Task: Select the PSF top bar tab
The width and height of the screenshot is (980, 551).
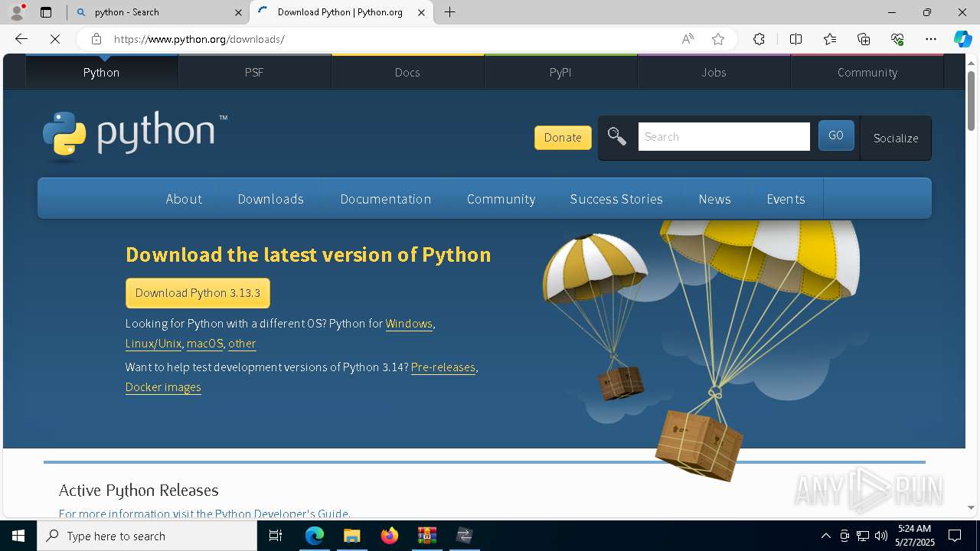Action: [254, 73]
